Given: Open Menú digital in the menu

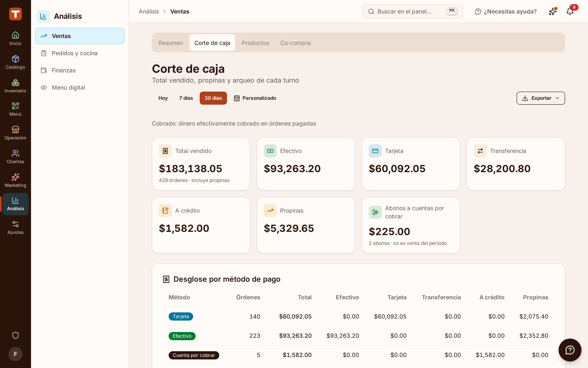Looking at the screenshot, I should [x=80, y=87].
